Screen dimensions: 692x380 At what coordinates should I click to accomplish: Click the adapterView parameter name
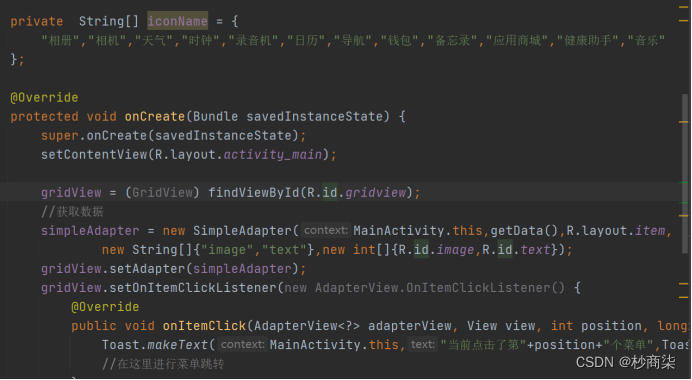pos(410,326)
